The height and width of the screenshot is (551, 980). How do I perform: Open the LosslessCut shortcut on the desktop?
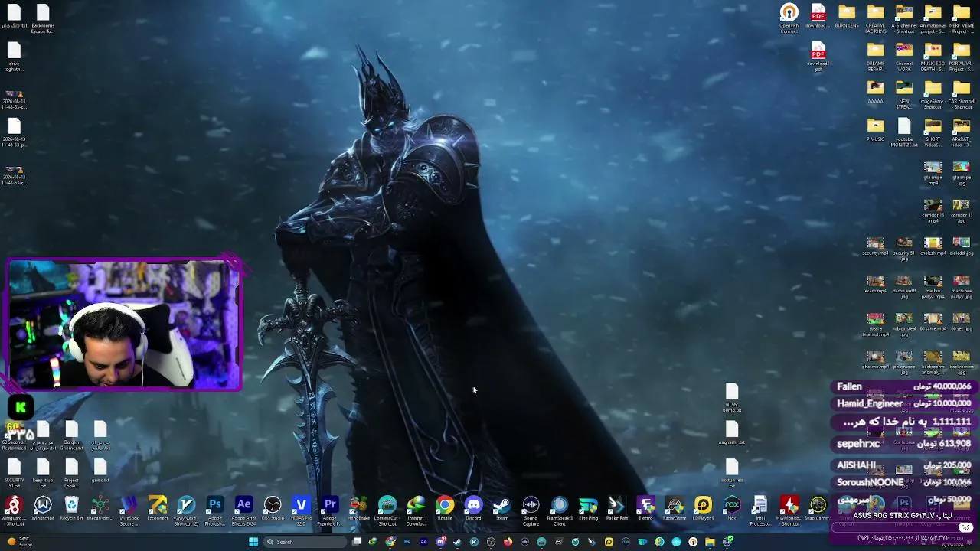pos(387,511)
